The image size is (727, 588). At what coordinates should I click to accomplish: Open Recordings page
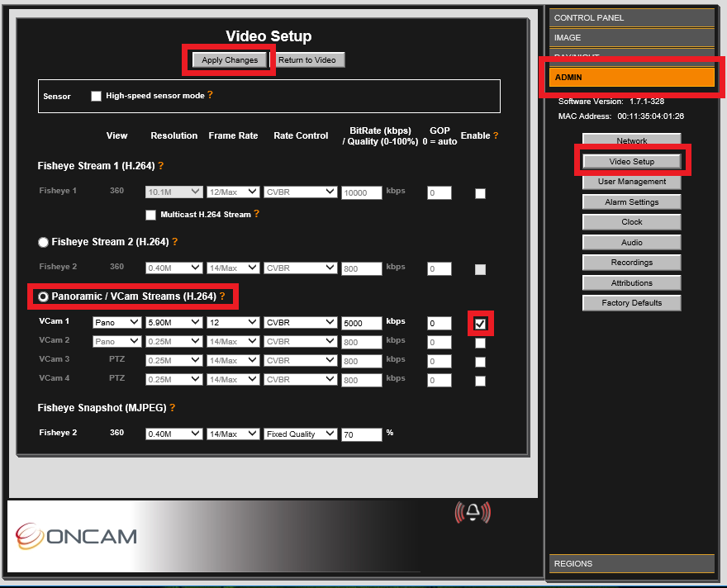[x=631, y=263]
